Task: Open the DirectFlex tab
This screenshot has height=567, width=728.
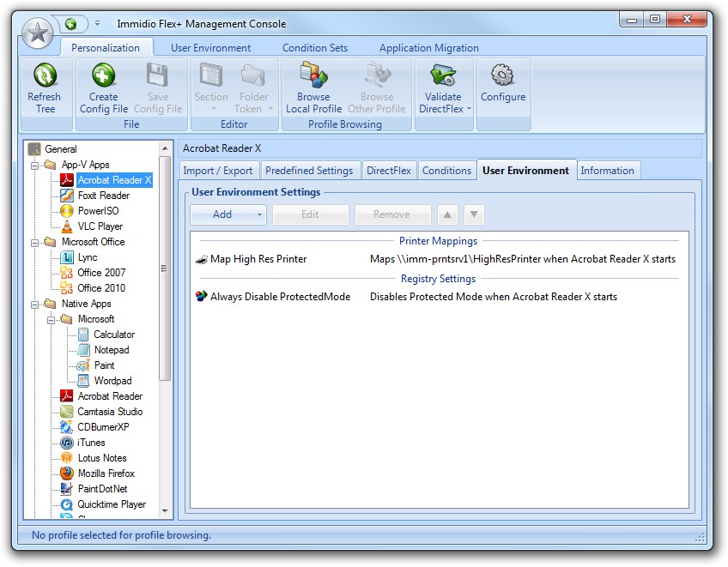Action: 389,171
